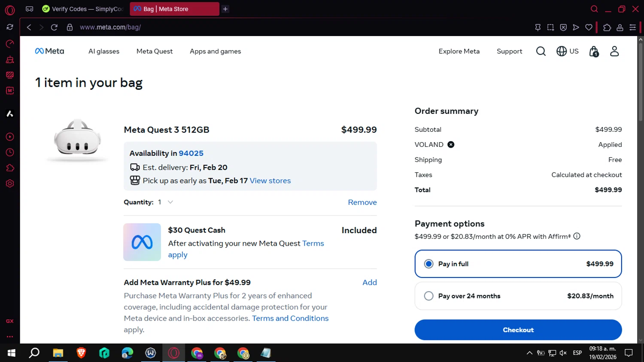Open the browser profile account icon
Image resolution: width=644 pixels, height=362 pixels.
coord(620,27)
